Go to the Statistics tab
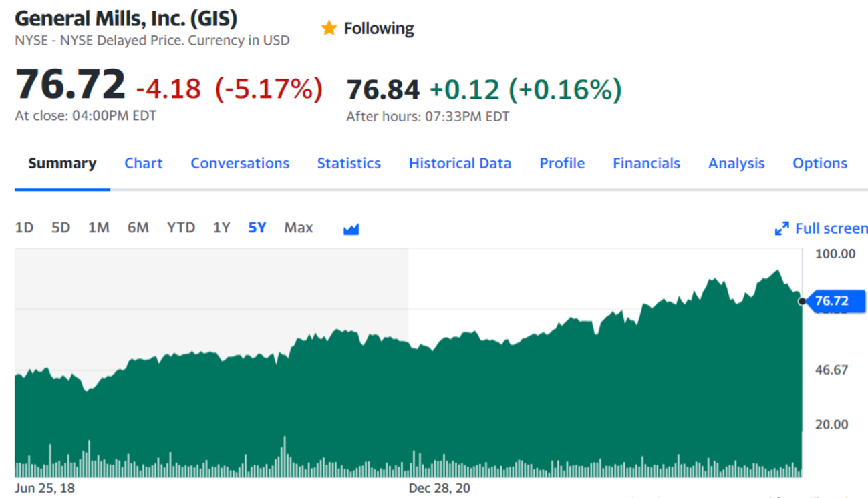This screenshot has height=498, width=868. click(x=349, y=164)
